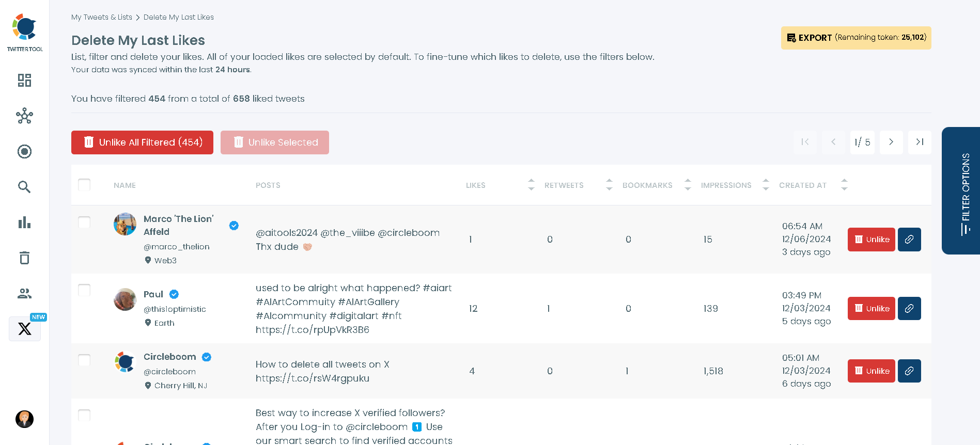Click the Unlike Selected button
This screenshot has height=445, width=980.
click(275, 142)
